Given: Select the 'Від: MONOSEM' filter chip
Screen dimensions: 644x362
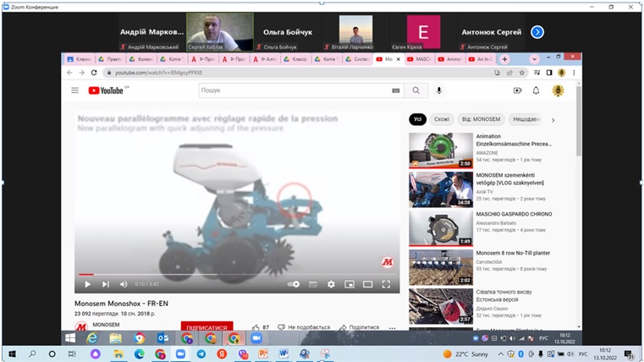Looking at the screenshot, I should [x=481, y=119].
